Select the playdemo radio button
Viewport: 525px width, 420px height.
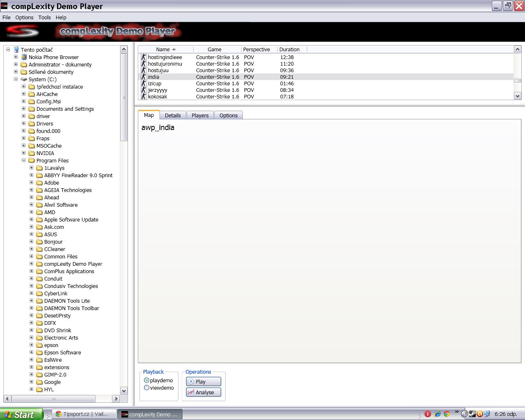pyautogui.click(x=146, y=380)
